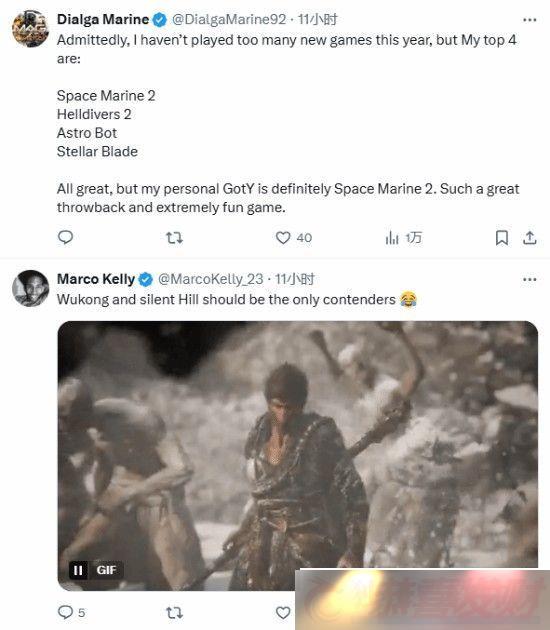Retweet Marco Kelly's Wukong post

point(174,613)
